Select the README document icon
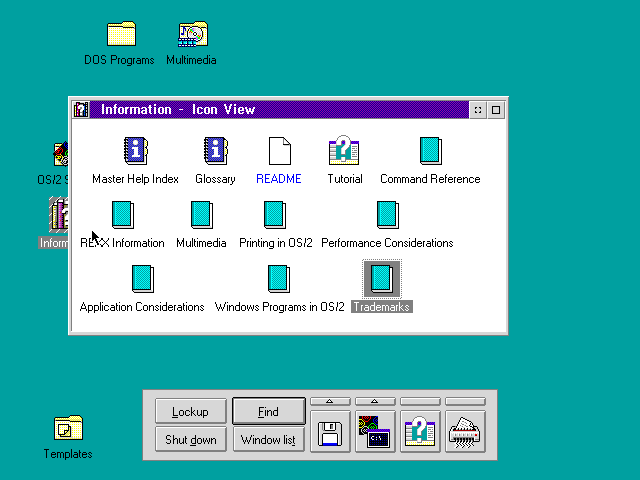This screenshot has height=480, width=640. (x=280, y=151)
